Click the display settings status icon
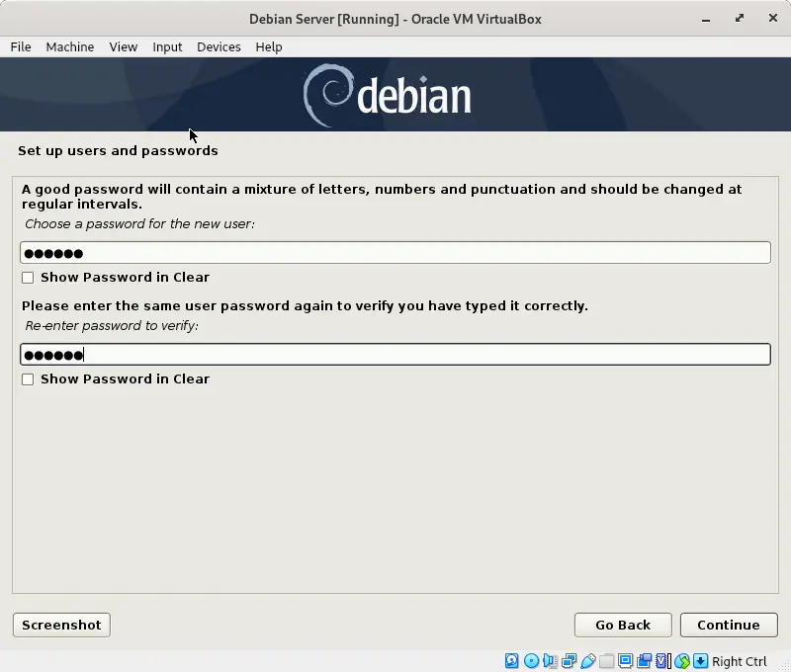Image resolution: width=791 pixels, height=672 pixels. (625, 661)
